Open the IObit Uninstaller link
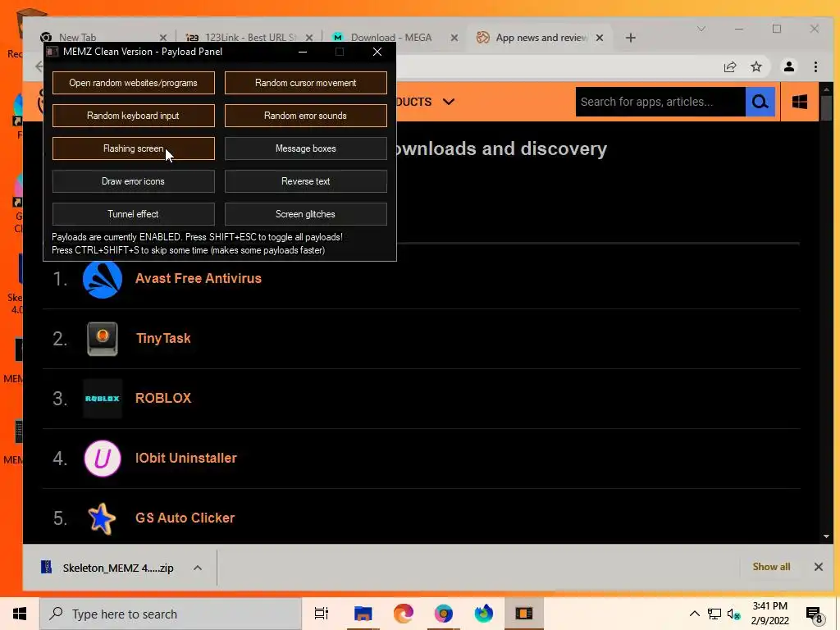 coord(186,458)
